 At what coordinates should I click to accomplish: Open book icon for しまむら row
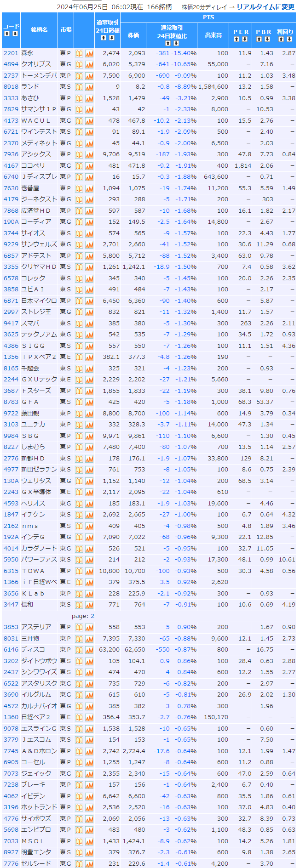79,447
